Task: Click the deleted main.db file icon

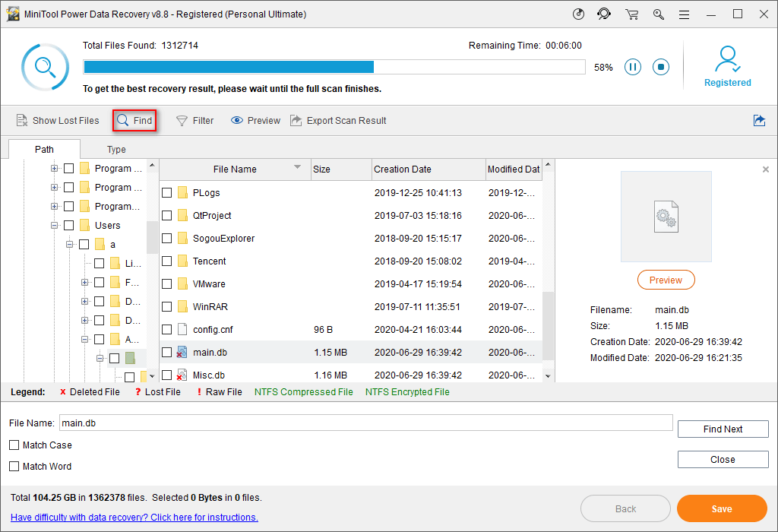Action: (182, 353)
